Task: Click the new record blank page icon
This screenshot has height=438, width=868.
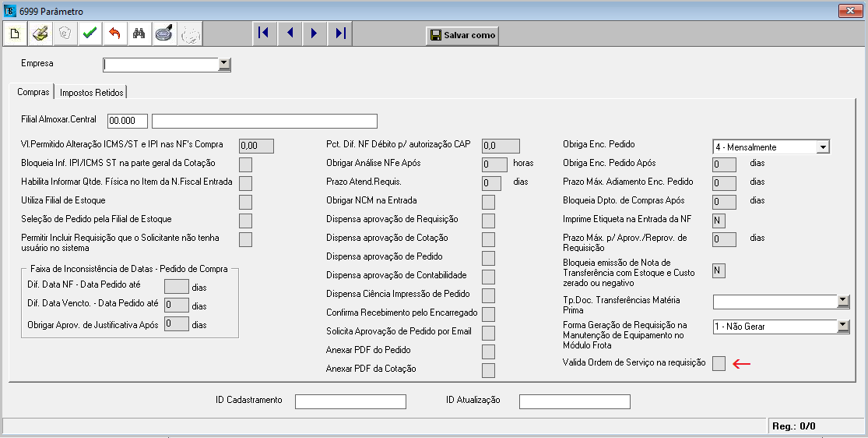Action: pyautogui.click(x=14, y=34)
